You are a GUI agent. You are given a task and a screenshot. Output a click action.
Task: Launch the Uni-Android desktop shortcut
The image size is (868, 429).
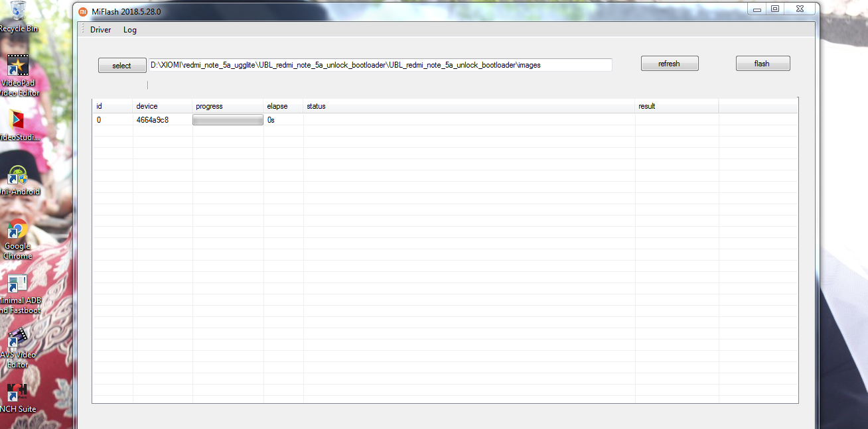[19, 180]
